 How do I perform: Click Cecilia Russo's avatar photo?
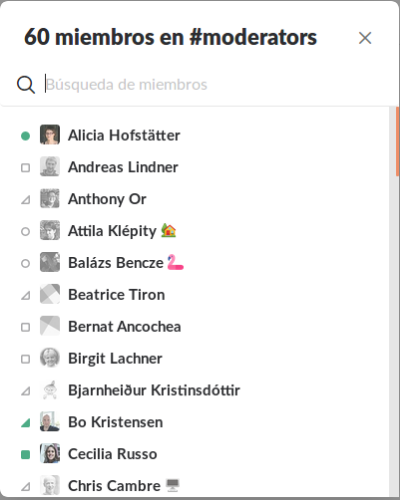click(x=50, y=453)
